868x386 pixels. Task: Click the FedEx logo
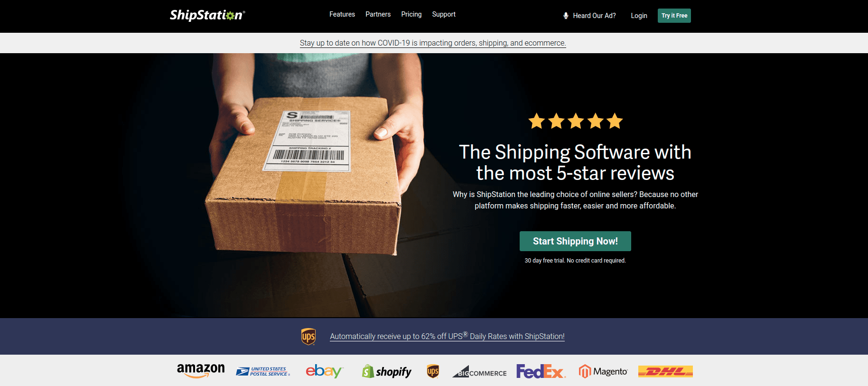(x=541, y=371)
